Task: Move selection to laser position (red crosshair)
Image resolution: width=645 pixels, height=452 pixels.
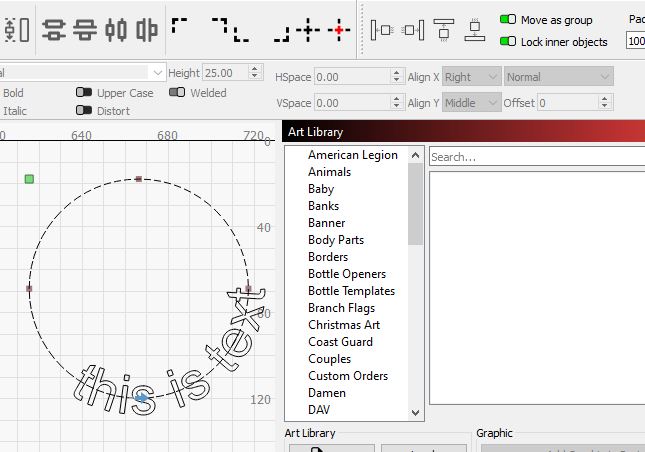Action: point(339,30)
